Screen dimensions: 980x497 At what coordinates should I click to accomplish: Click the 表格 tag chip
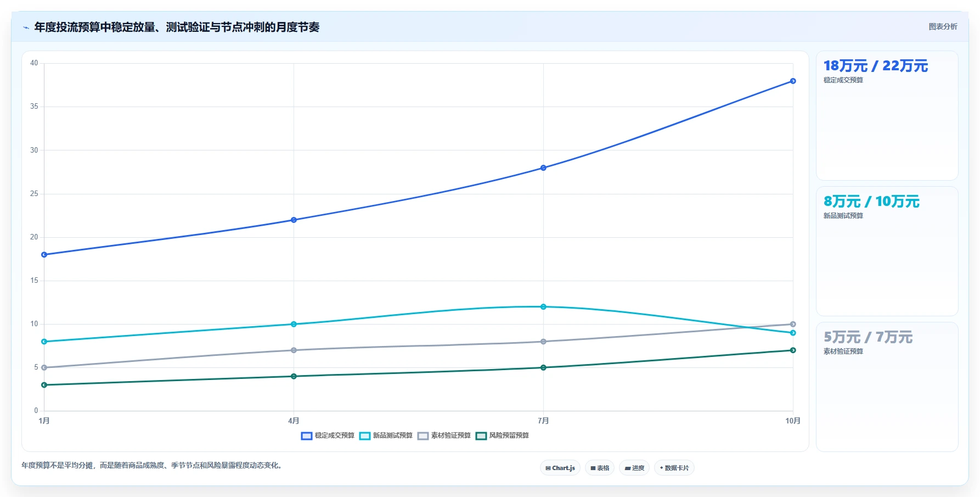coord(600,468)
